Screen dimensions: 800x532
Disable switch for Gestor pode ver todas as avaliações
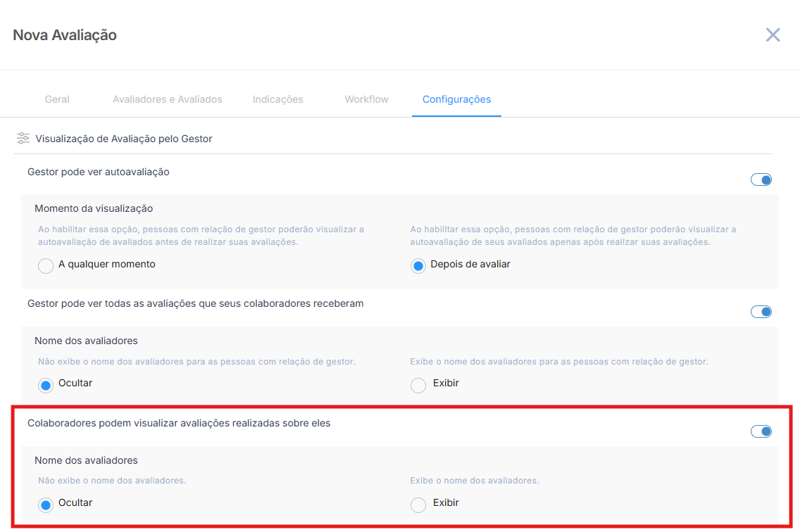[761, 312]
